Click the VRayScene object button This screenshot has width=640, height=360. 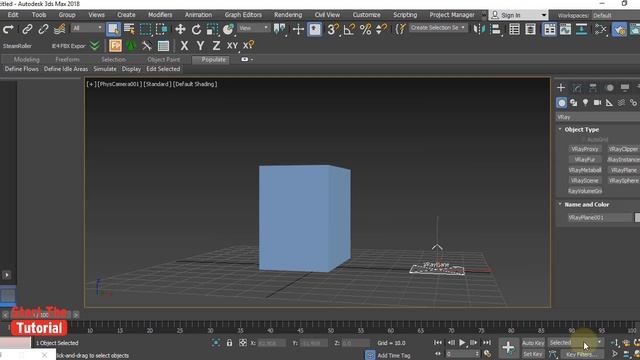coord(584,180)
